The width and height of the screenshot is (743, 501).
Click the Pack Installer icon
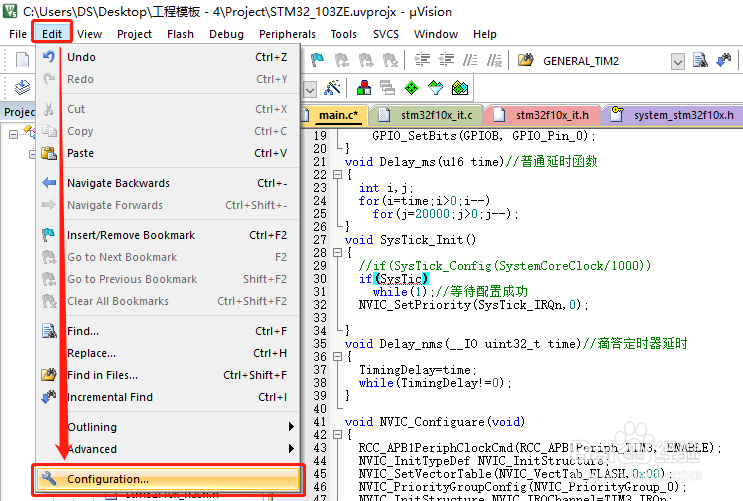pyautogui.click(x=460, y=88)
